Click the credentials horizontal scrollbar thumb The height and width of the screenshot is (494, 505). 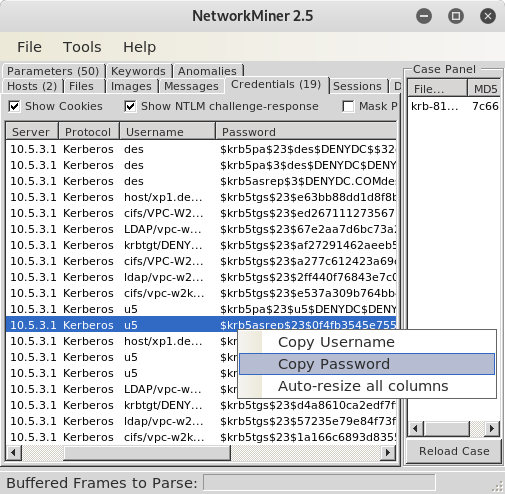pyautogui.click(x=147, y=452)
